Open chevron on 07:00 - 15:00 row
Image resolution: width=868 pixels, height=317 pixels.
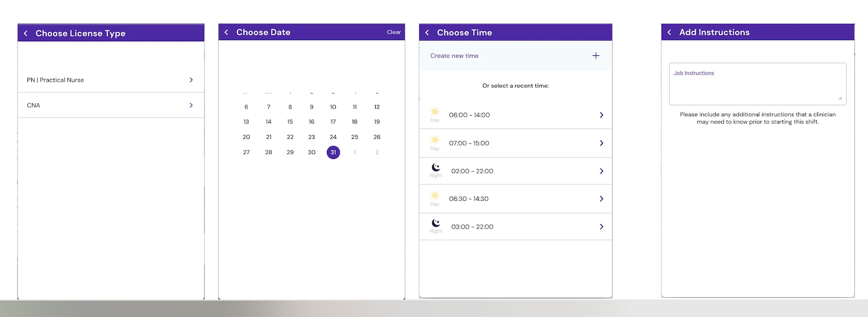click(601, 143)
